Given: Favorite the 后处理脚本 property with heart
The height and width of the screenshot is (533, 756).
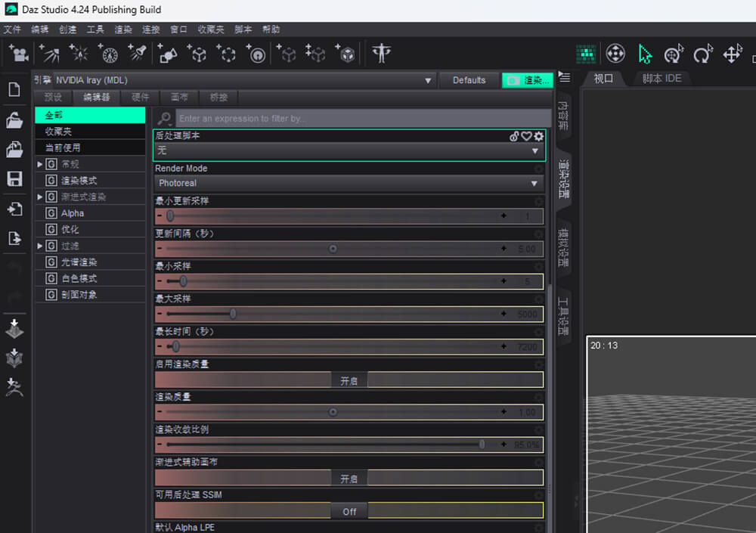Looking at the screenshot, I should (x=526, y=137).
